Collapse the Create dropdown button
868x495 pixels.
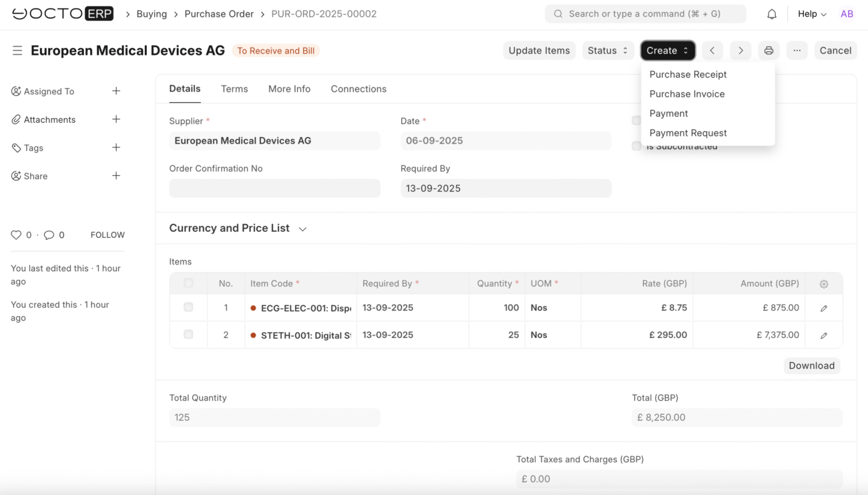tap(668, 51)
